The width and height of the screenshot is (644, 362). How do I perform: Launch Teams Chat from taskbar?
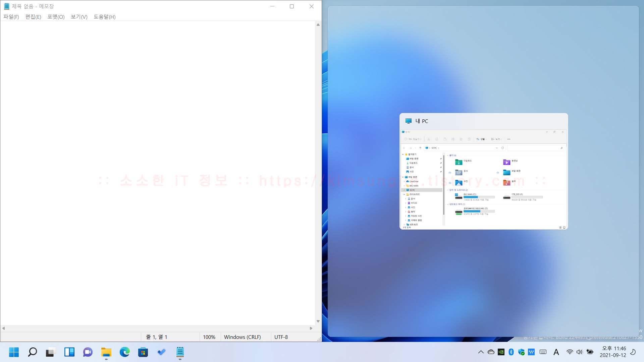coord(88,352)
